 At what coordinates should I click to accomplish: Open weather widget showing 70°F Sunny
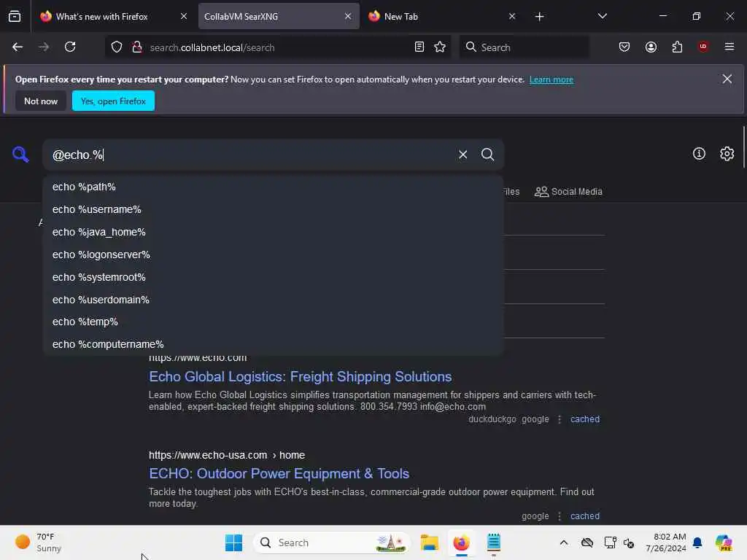point(38,542)
